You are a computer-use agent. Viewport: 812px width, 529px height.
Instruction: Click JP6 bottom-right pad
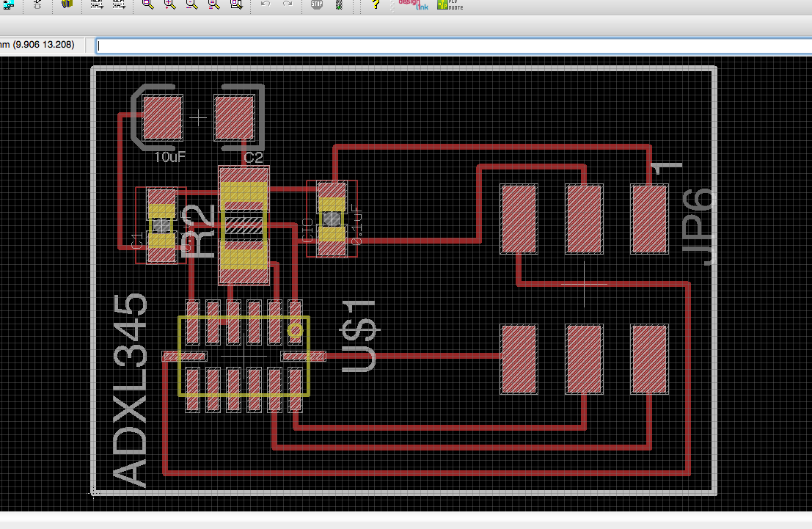tap(649, 359)
